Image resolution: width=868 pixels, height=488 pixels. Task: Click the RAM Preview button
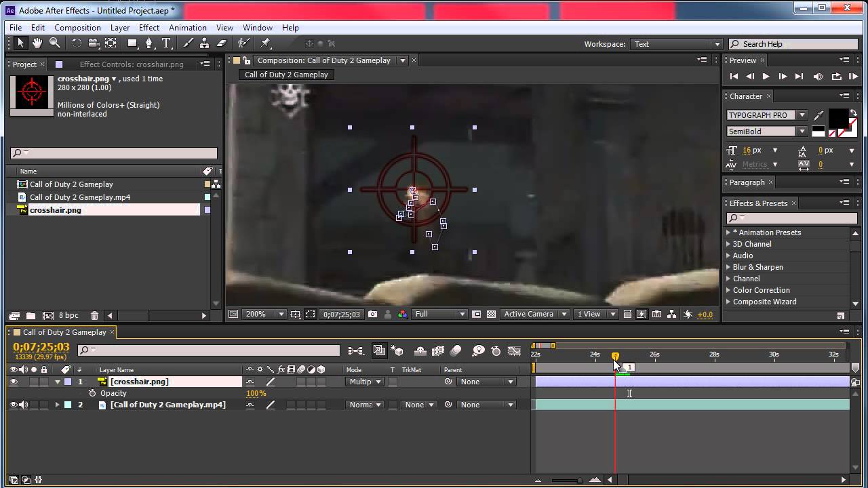coord(853,77)
